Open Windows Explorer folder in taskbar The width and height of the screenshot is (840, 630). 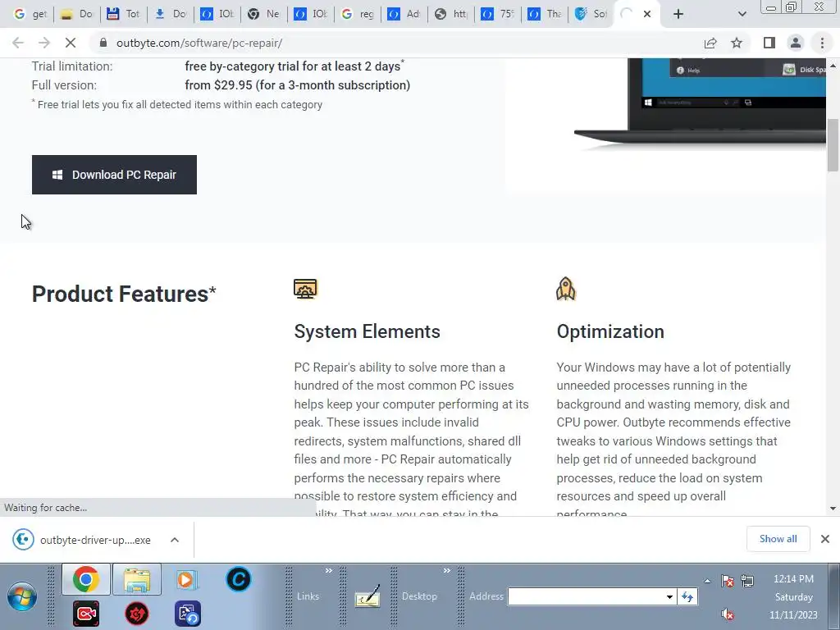click(x=137, y=580)
